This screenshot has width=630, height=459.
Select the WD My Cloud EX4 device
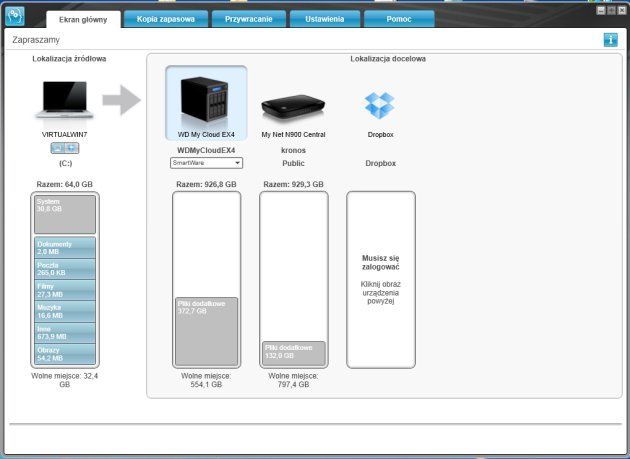206,103
